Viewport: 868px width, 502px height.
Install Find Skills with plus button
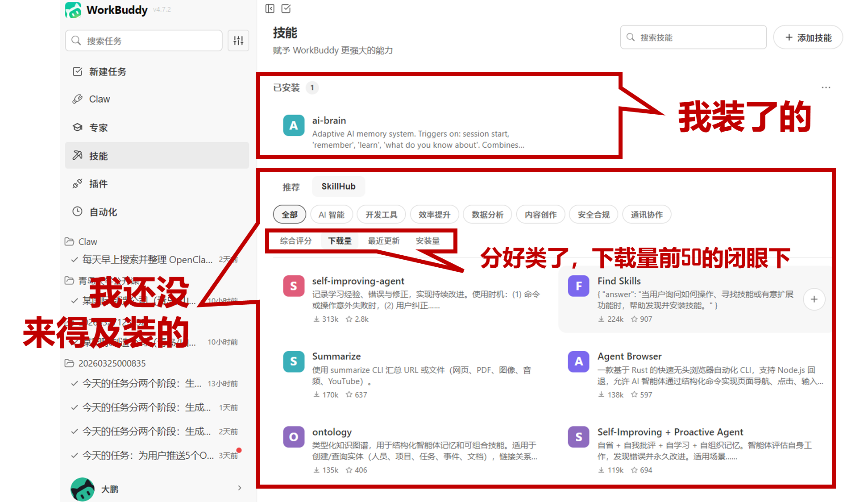coord(814,299)
